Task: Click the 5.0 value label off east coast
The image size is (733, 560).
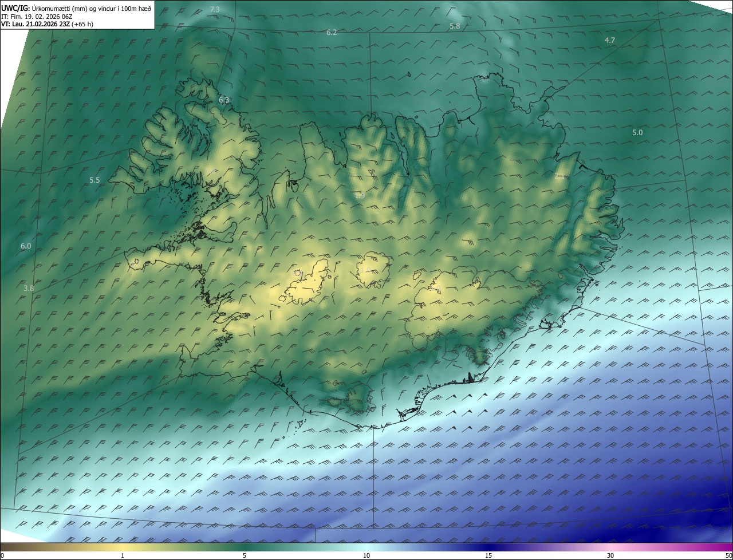Action: point(637,133)
